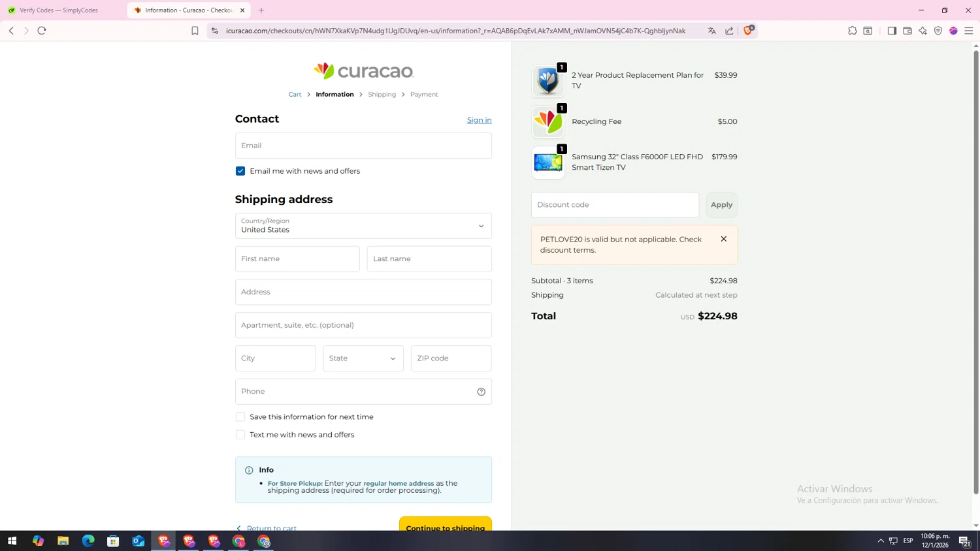Show hidden system tray icons
Viewport: 980px width, 551px height.
coord(881,541)
